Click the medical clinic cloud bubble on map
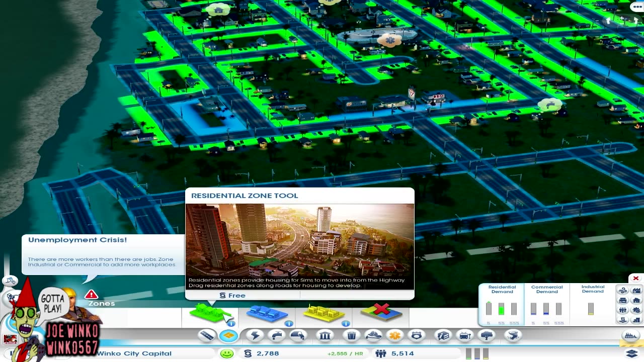This screenshot has height=362, width=644. click(389, 40)
